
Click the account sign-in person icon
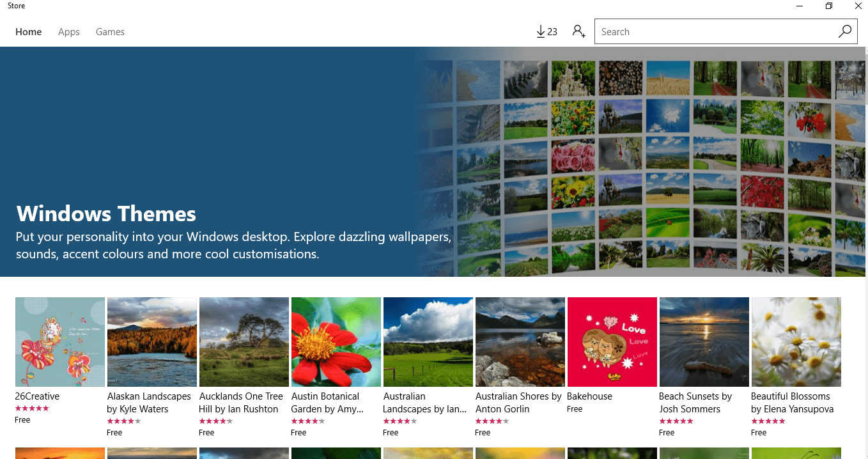coord(578,31)
